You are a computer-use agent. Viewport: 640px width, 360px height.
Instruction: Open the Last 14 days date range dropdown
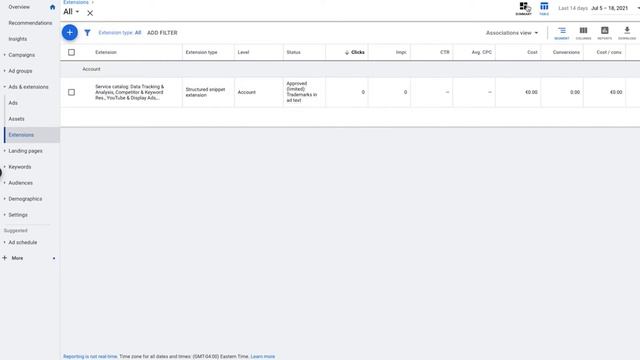point(598,8)
